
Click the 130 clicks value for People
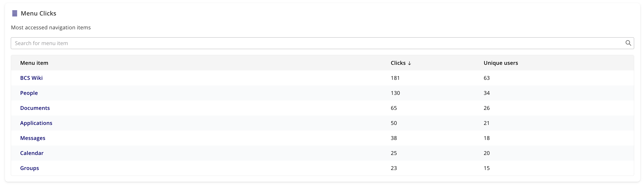click(x=395, y=93)
